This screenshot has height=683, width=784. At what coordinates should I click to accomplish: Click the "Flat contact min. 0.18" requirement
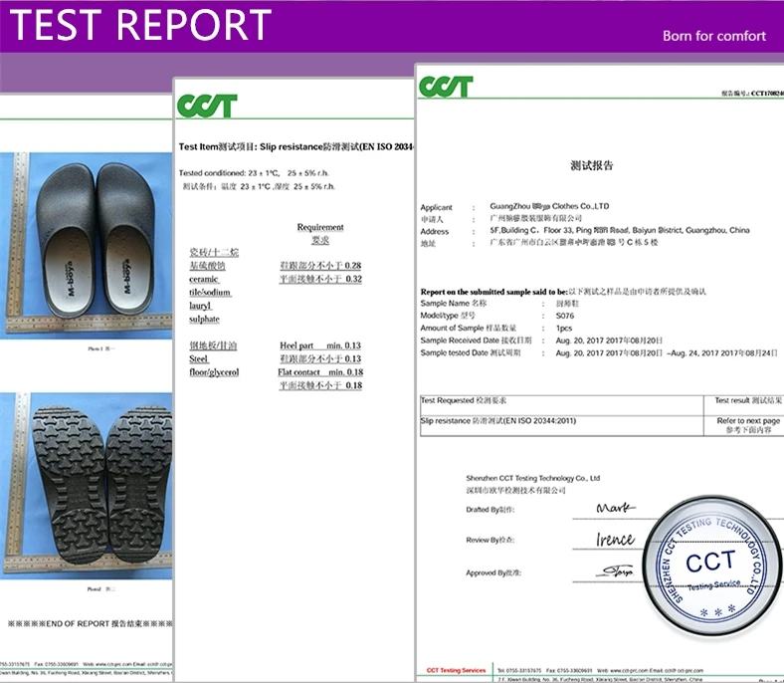click(320, 372)
